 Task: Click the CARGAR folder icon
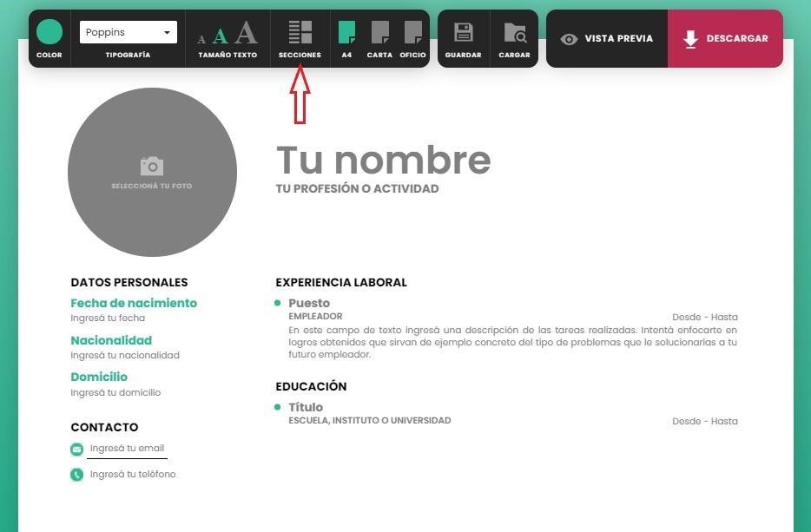point(515,33)
